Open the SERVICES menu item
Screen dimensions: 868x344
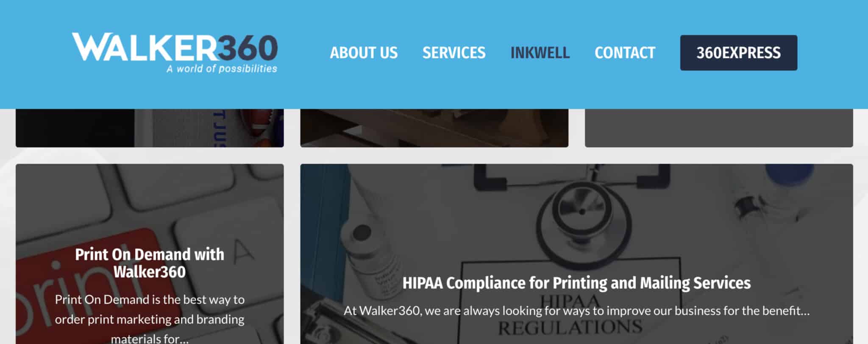(454, 53)
